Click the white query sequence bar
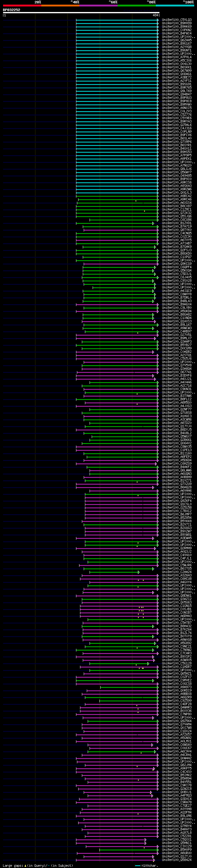 click(81, 13)
